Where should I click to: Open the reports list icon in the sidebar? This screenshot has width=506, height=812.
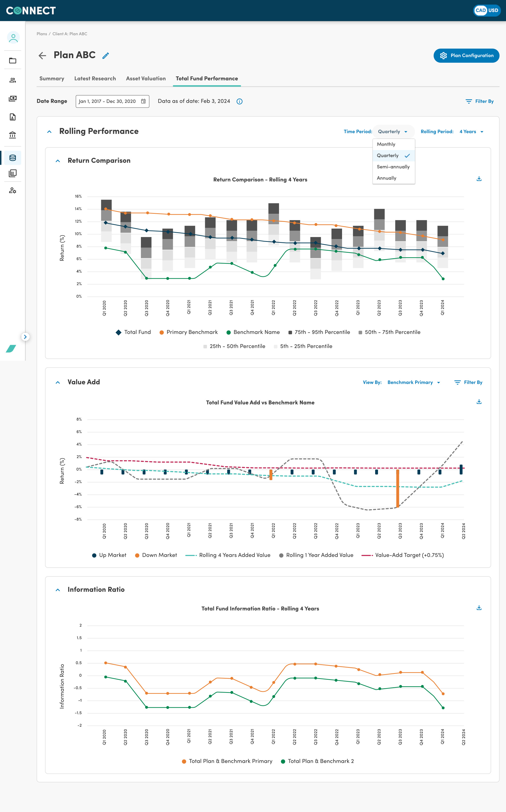tap(13, 173)
